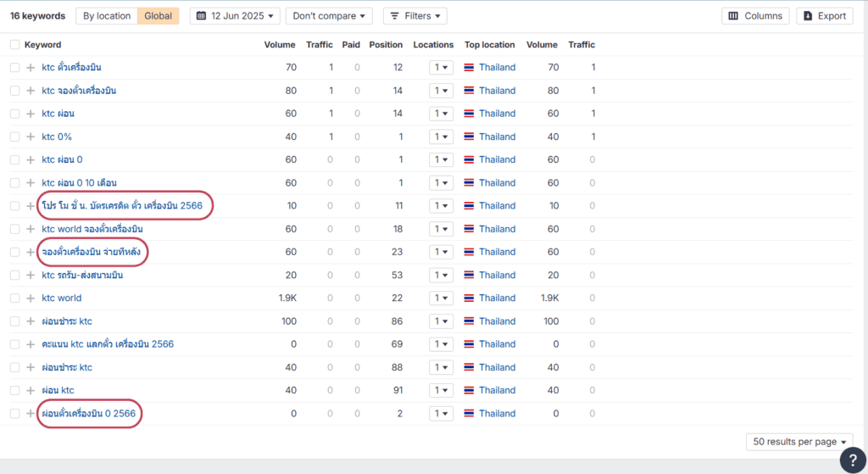Click the calendar icon for 12 Jun 2025
The width and height of the screenshot is (868, 474).
point(202,16)
